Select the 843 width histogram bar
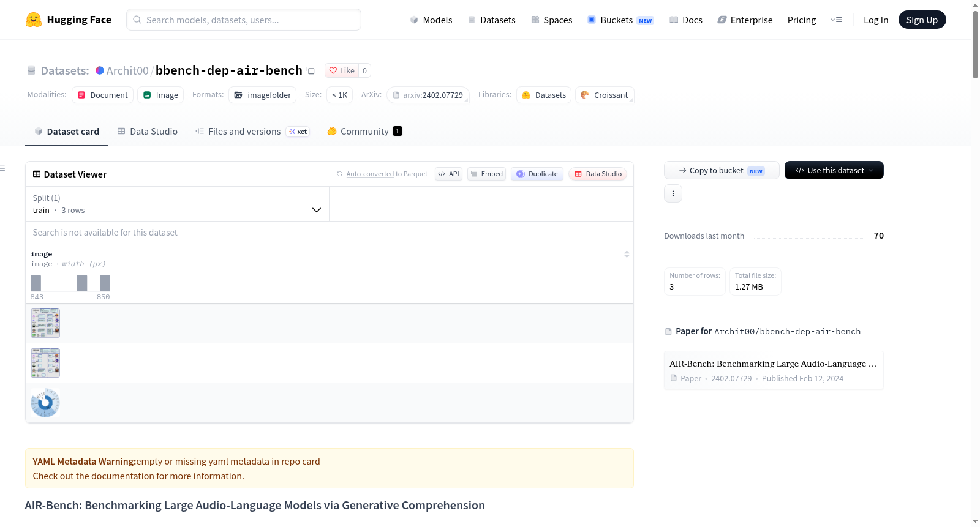This screenshot has height=527, width=980. tap(36, 283)
